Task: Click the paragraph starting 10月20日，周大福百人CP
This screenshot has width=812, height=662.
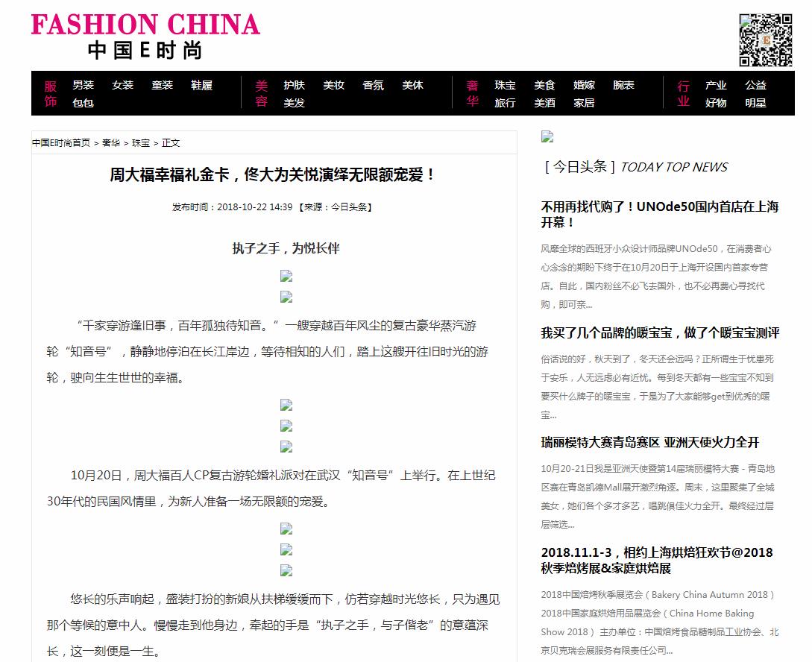Action: click(271, 488)
